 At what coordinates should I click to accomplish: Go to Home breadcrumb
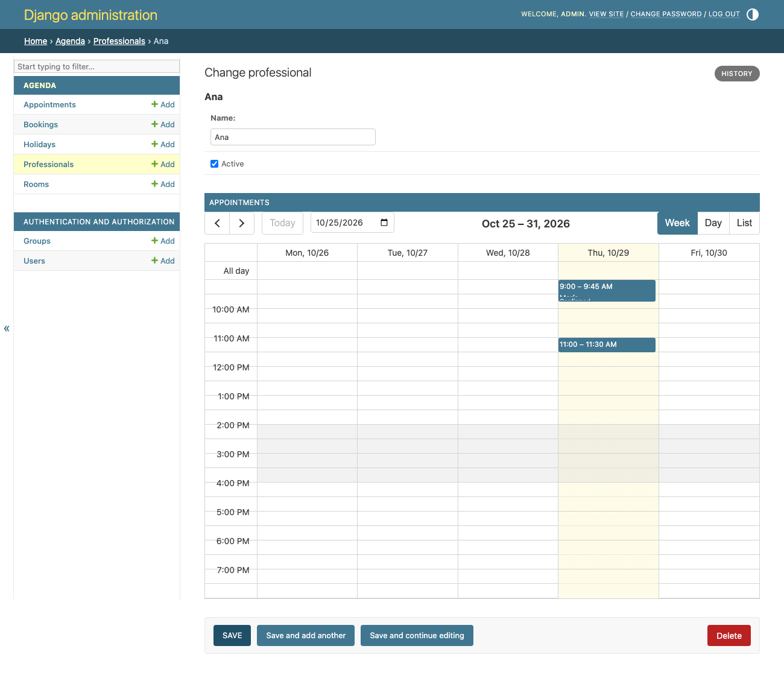pyautogui.click(x=36, y=41)
